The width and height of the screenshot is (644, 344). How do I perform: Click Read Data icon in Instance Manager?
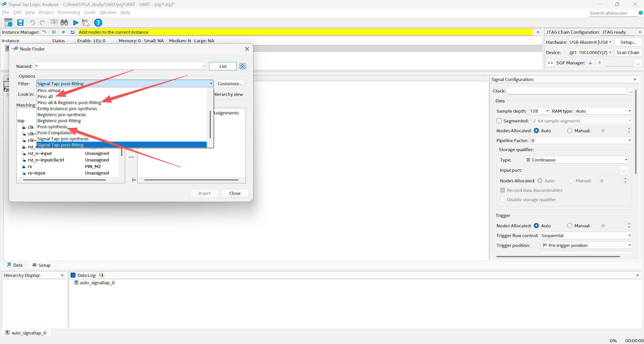(x=72, y=32)
